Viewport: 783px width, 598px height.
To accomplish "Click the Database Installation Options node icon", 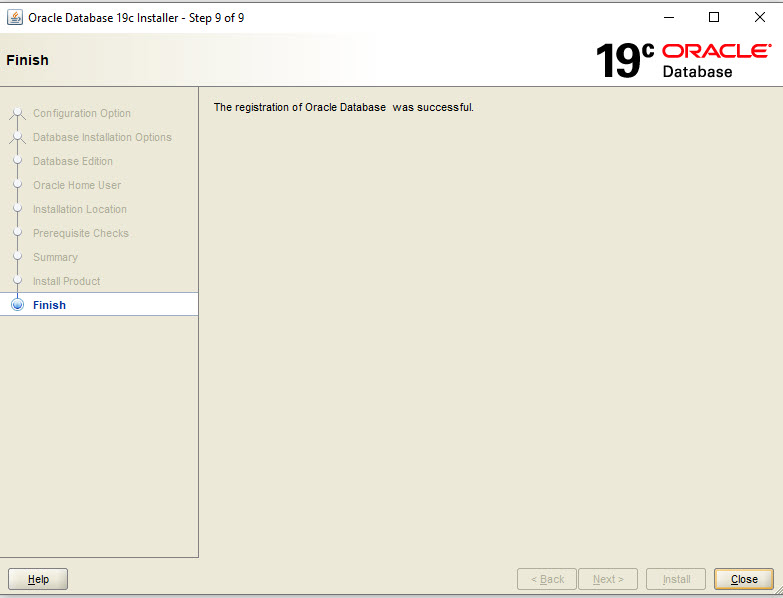I will (17, 137).
